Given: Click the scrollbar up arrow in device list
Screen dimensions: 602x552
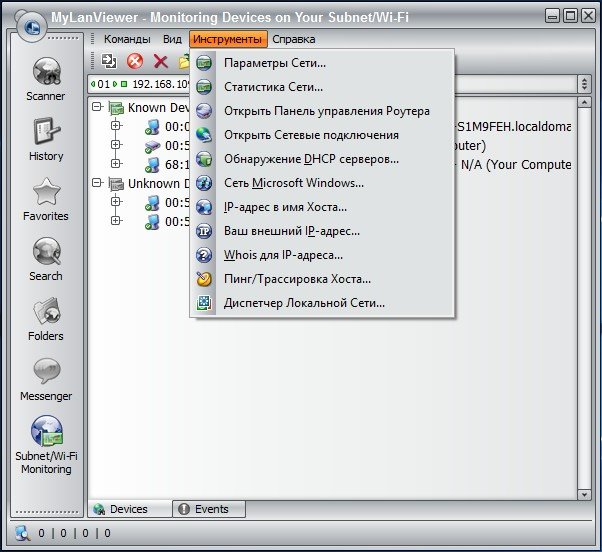Looking at the screenshot, I should coord(584,102).
